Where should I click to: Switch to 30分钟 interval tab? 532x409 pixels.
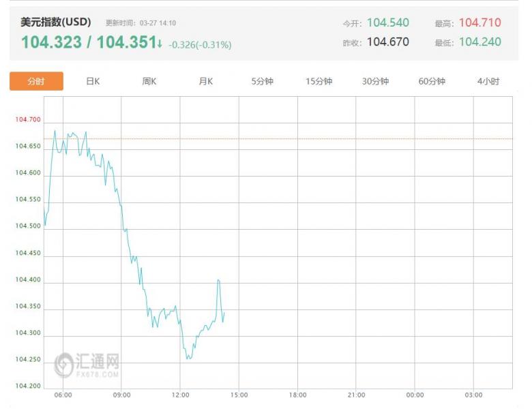(x=375, y=81)
